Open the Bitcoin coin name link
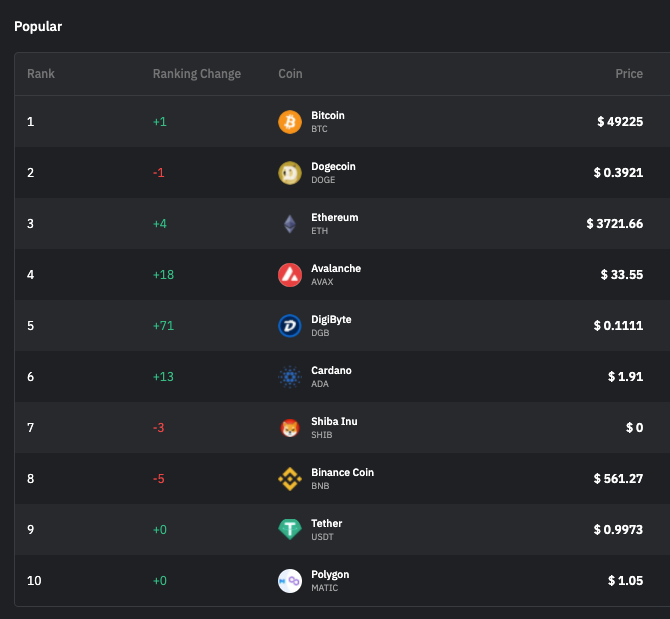670x619 pixels. coord(328,116)
